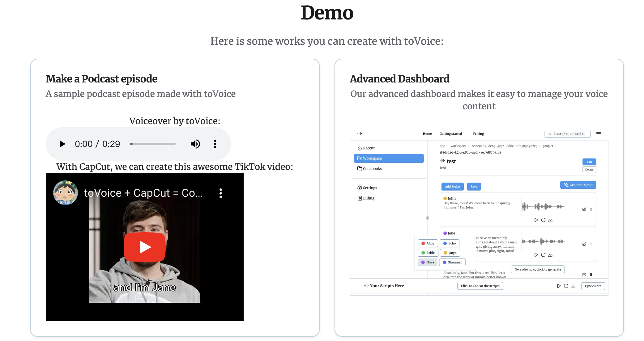Play the toVoice voiceover audio

tap(62, 144)
